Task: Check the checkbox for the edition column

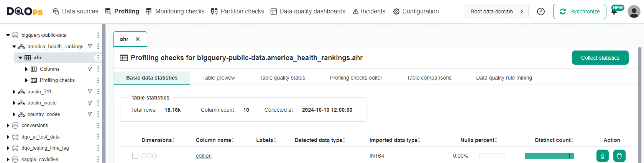Action: 135,156
